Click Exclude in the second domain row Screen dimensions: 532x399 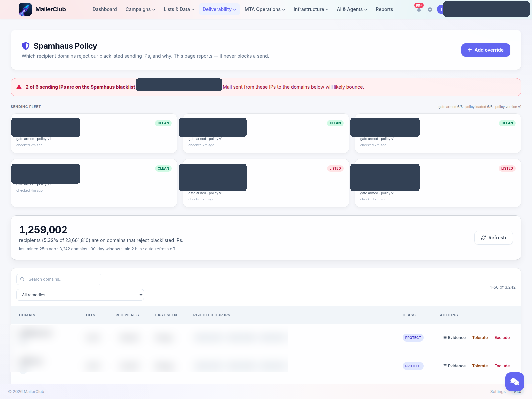[x=502, y=366]
